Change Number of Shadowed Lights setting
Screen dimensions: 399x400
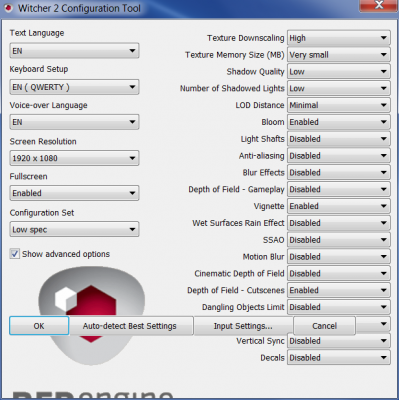click(x=338, y=88)
